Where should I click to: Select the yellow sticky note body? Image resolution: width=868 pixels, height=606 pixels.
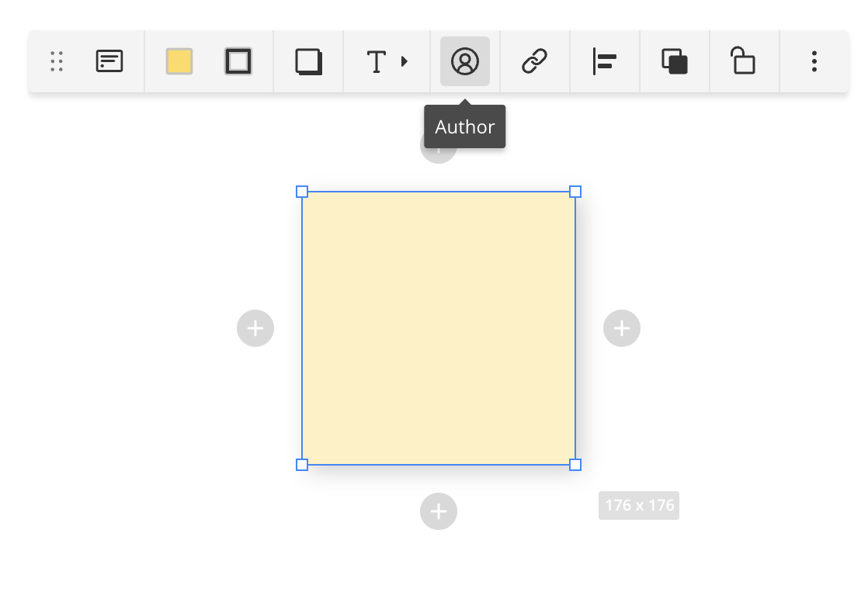pyautogui.click(x=439, y=328)
